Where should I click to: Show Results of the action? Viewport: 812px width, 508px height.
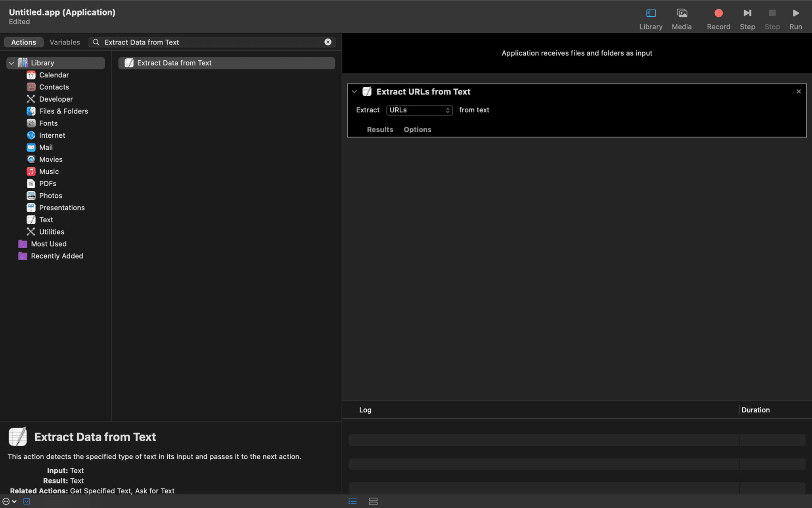coord(380,130)
